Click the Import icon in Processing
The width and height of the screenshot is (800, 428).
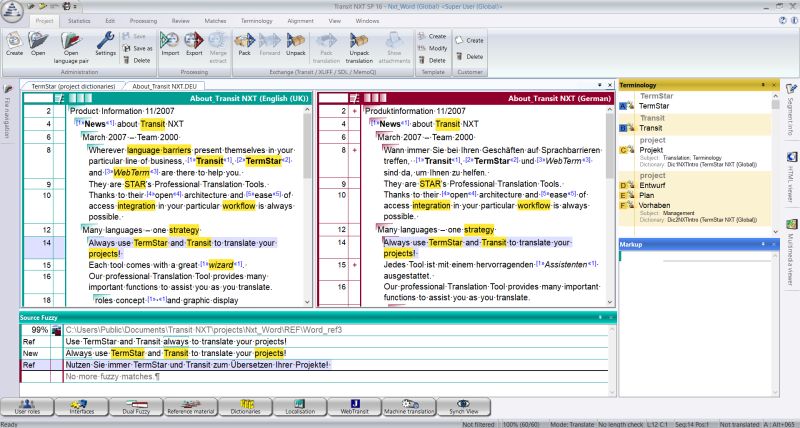[170, 44]
